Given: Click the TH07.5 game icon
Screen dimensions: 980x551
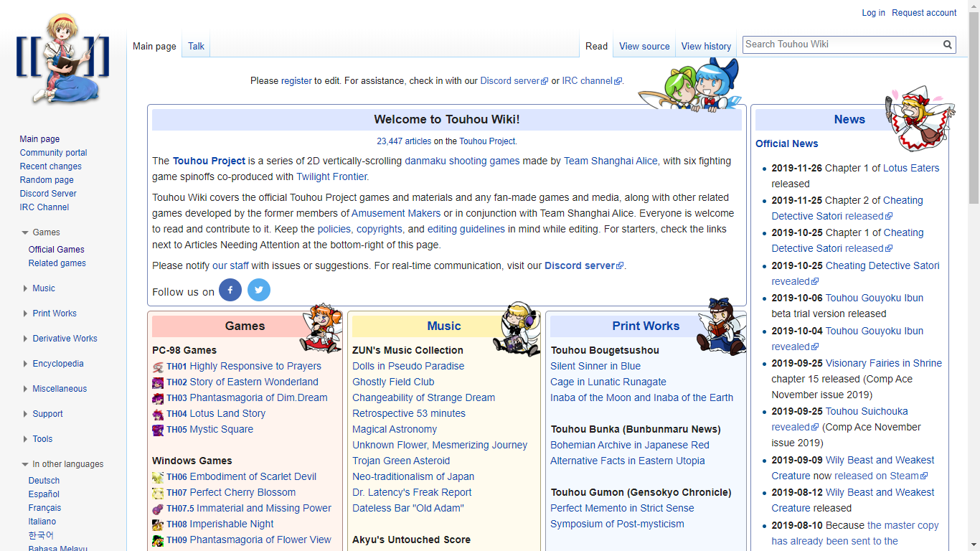Looking at the screenshot, I should pos(158,509).
